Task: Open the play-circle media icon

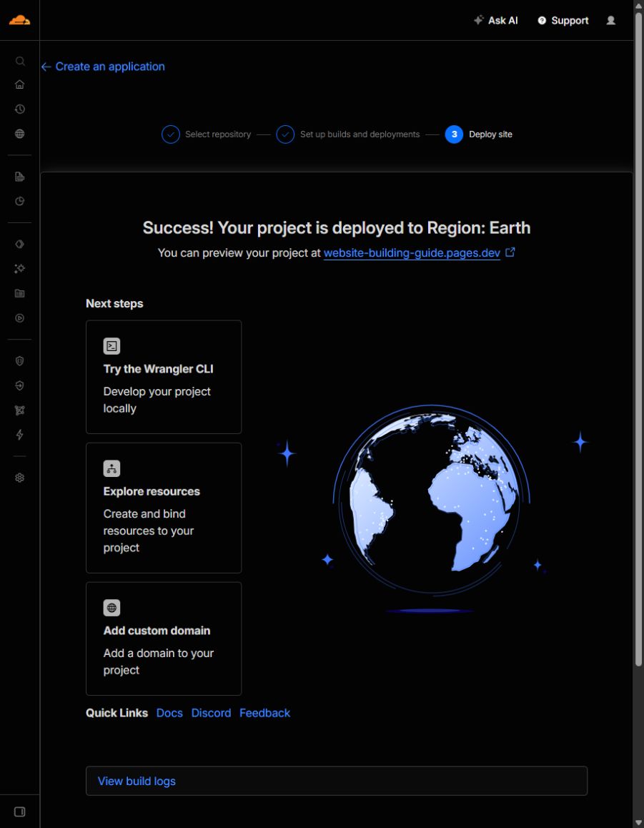Action: [19, 318]
